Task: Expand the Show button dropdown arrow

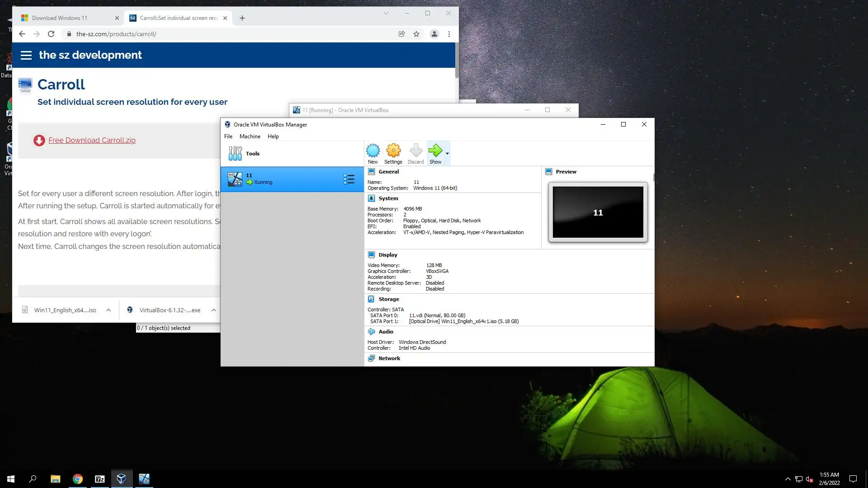Action: pyautogui.click(x=447, y=154)
